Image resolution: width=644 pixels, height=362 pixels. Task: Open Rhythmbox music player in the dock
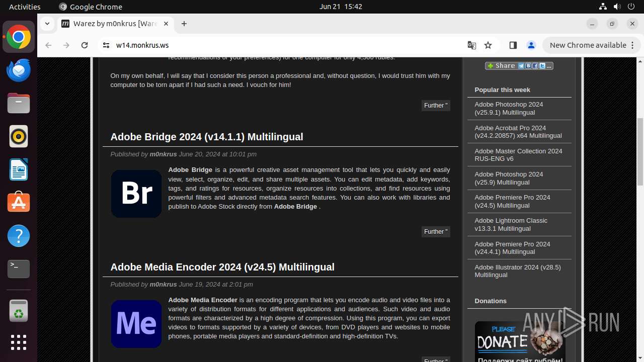pyautogui.click(x=19, y=136)
